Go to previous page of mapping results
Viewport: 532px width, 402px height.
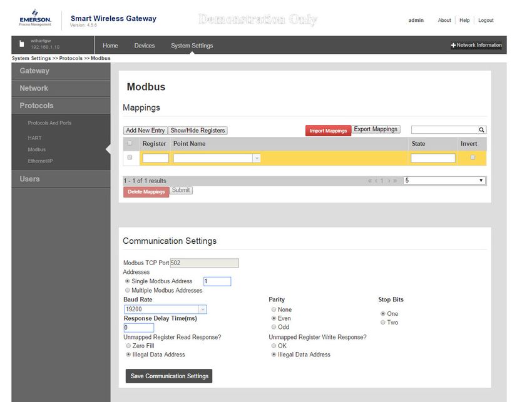click(376, 181)
